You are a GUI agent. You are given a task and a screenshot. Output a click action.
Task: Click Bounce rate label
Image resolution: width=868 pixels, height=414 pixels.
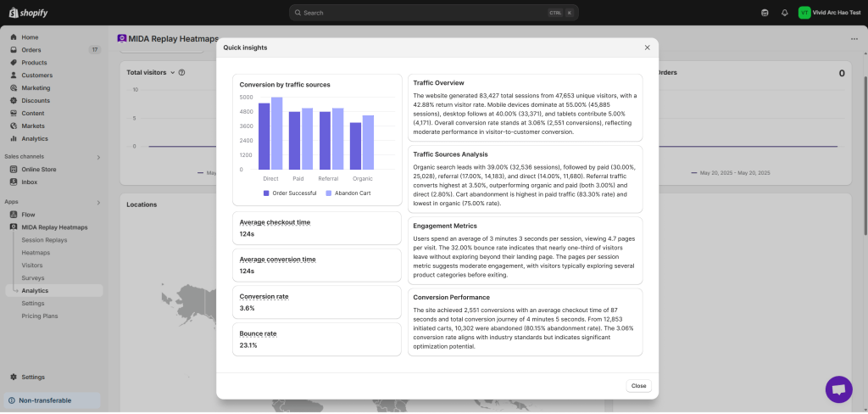pyautogui.click(x=258, y=333)
